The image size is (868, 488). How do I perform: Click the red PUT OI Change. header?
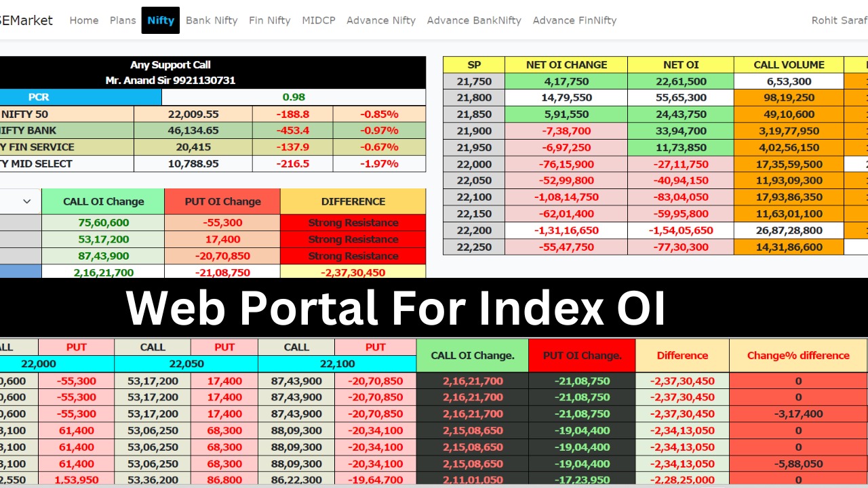[582, 355]
